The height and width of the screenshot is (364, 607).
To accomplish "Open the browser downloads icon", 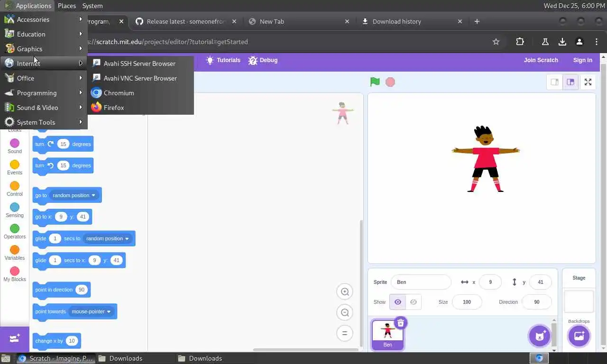I will coord(562,42).
